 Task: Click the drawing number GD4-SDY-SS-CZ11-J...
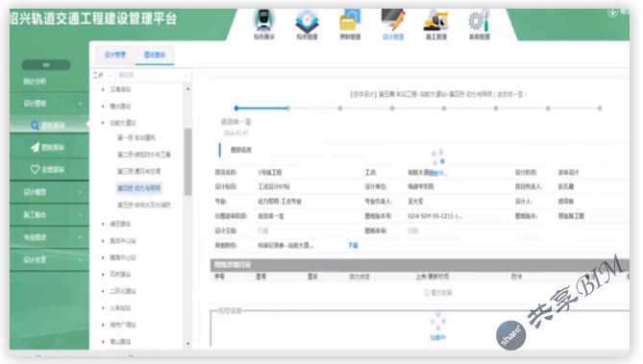(434, 216)
